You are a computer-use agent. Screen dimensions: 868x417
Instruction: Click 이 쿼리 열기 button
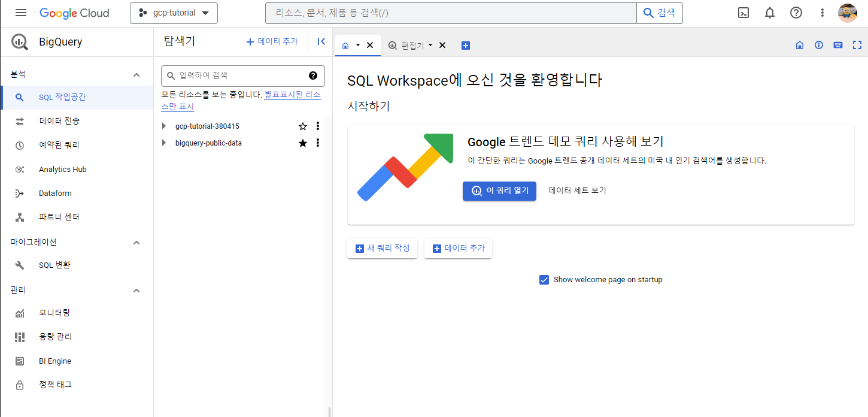(x=499, y=191)
